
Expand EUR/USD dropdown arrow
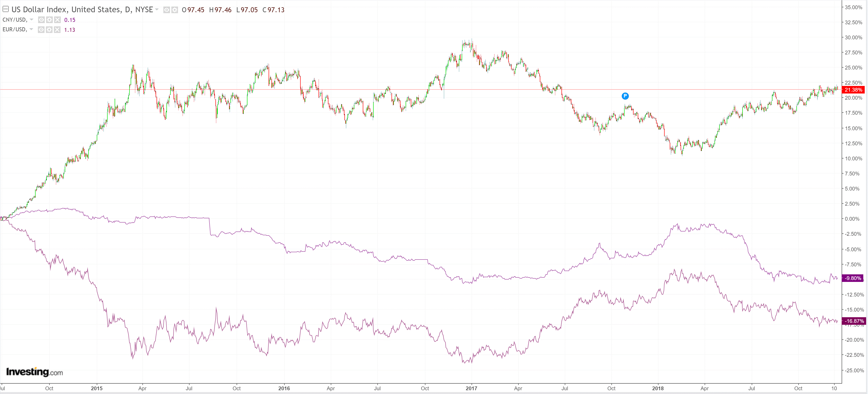[31, 29]
